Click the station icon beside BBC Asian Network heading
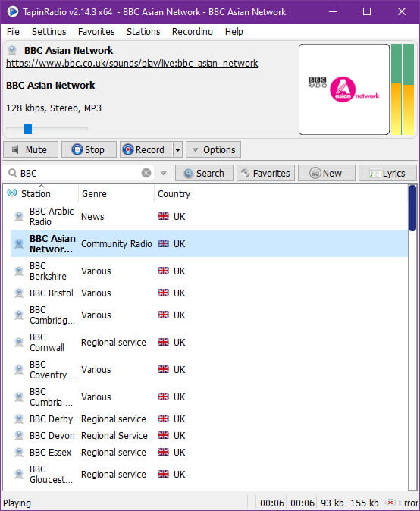Image resolution: width=420 pixels, height=511 pixels. click(x=12, y=51)
